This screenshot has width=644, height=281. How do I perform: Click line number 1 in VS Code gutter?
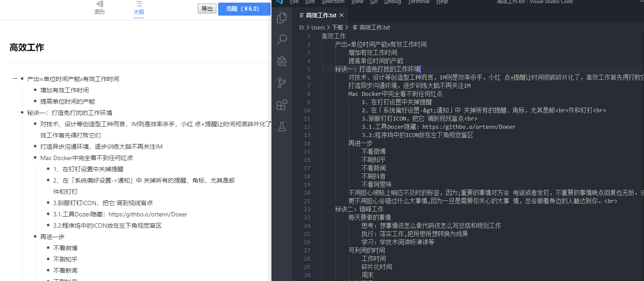click(308, 36)
